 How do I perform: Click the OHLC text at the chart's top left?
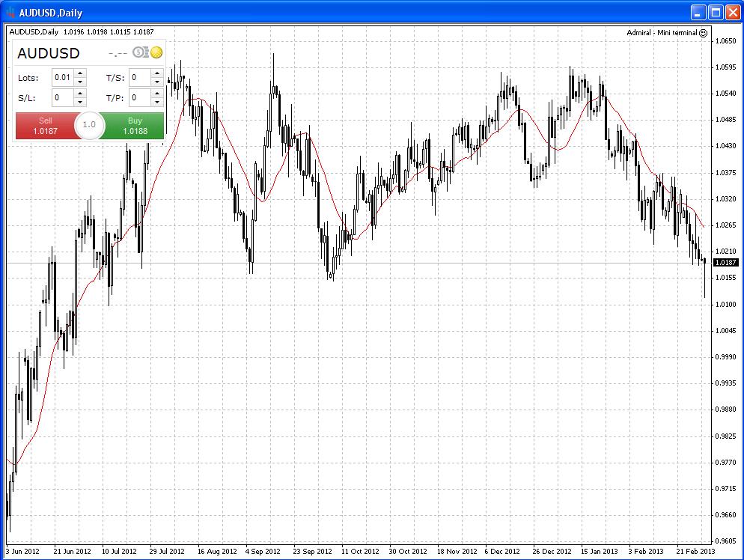coord(82,31)
